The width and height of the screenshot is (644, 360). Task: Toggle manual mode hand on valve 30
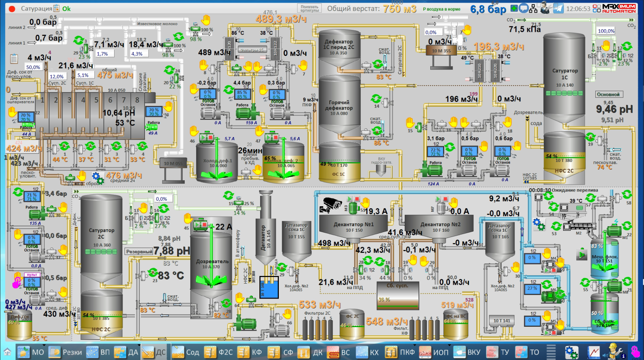coord(516,266)
